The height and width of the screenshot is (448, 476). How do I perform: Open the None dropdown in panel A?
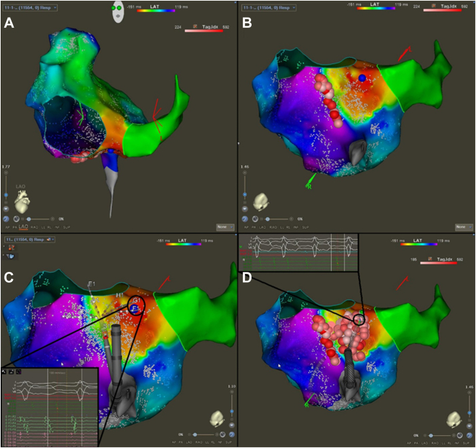pyautogui.click(x=225, y=227)
